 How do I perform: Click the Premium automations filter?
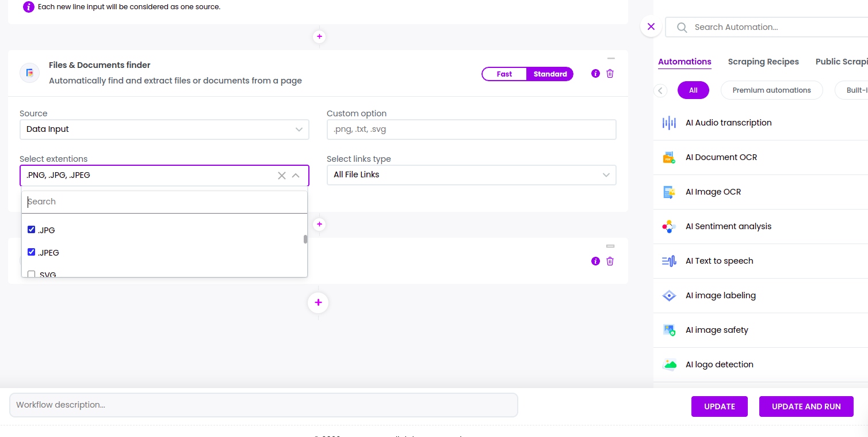tap(771, 90)
